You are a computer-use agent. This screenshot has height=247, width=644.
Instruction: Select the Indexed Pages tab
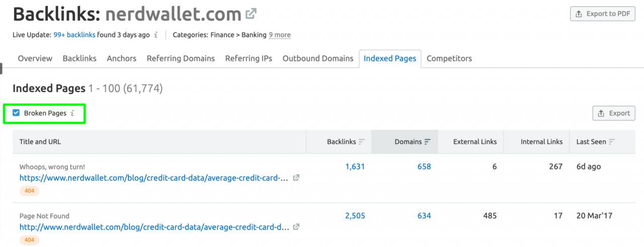(x=390, y=58)
